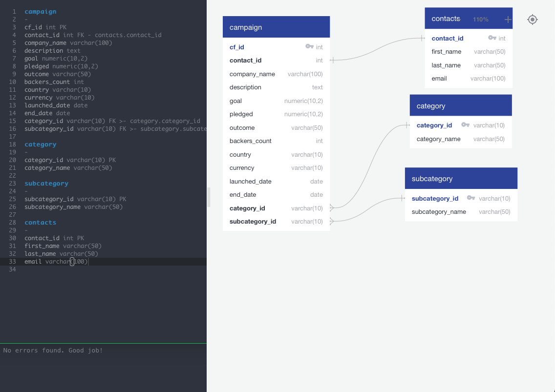Click the subcategory keyword in code editor
The height and width of the screenshot is (392, 555).
(x=46, y=183)
